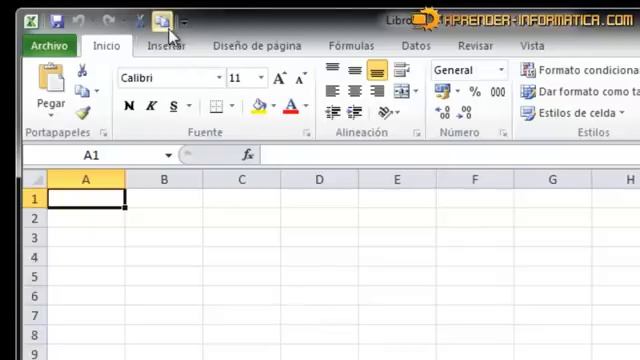The width and height of the screenshot is (640, 360).
Task: Expand the fill color palette arrow
Action: tap(273, 106)
